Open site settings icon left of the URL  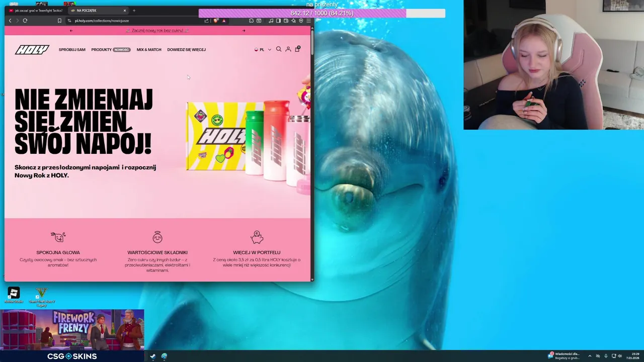click(x=69, y=21)
